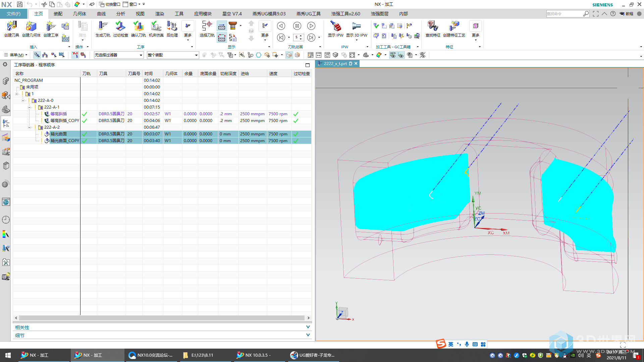Open Windows Start menu

tap(8, 355)
